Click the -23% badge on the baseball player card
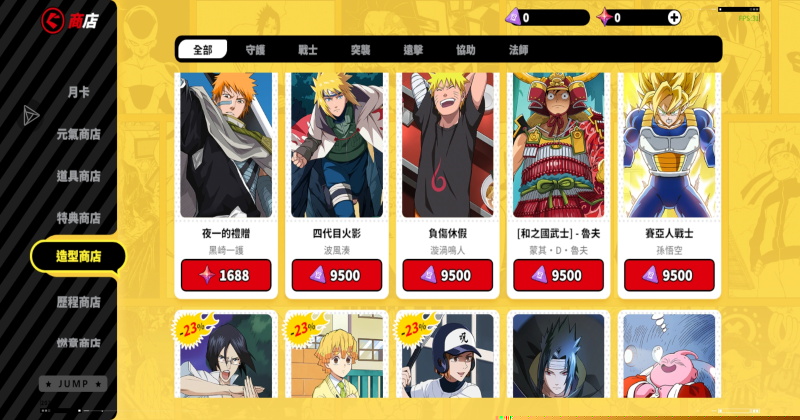Image resolution: width=800 pixels, height=420 pixels. pos(415,329)
